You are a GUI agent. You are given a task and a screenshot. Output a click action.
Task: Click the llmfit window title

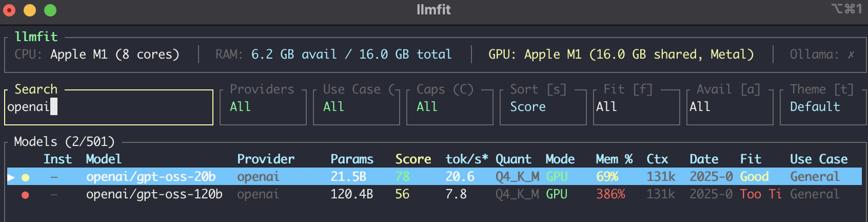pos(433,10)
